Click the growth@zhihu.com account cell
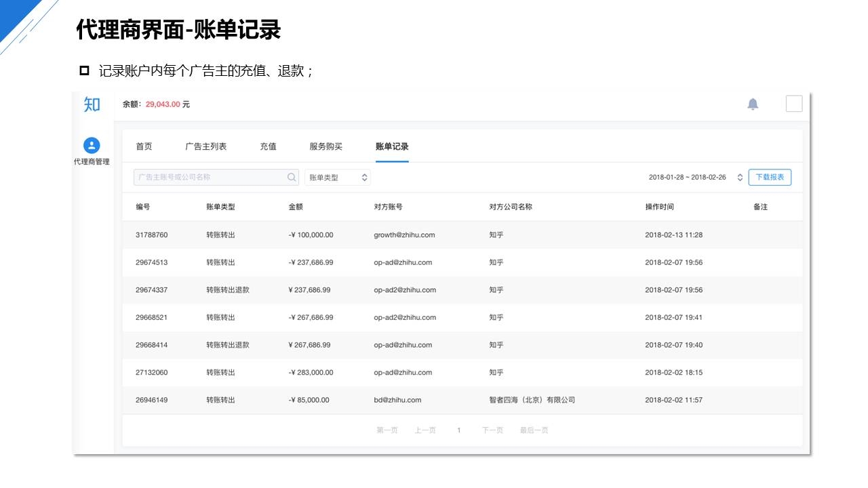Viewport: 868px width, 488px height. click(404, 235)
